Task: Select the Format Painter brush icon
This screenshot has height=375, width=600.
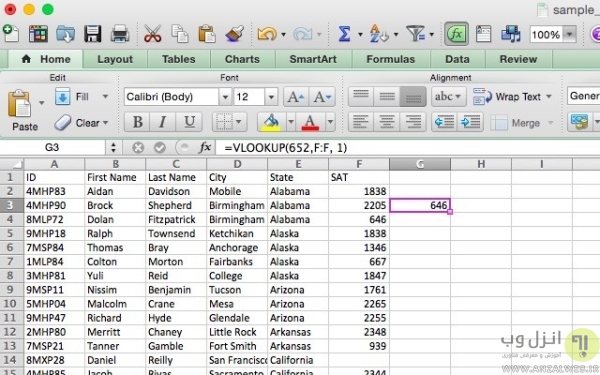Action: click(x=234, y=34)
